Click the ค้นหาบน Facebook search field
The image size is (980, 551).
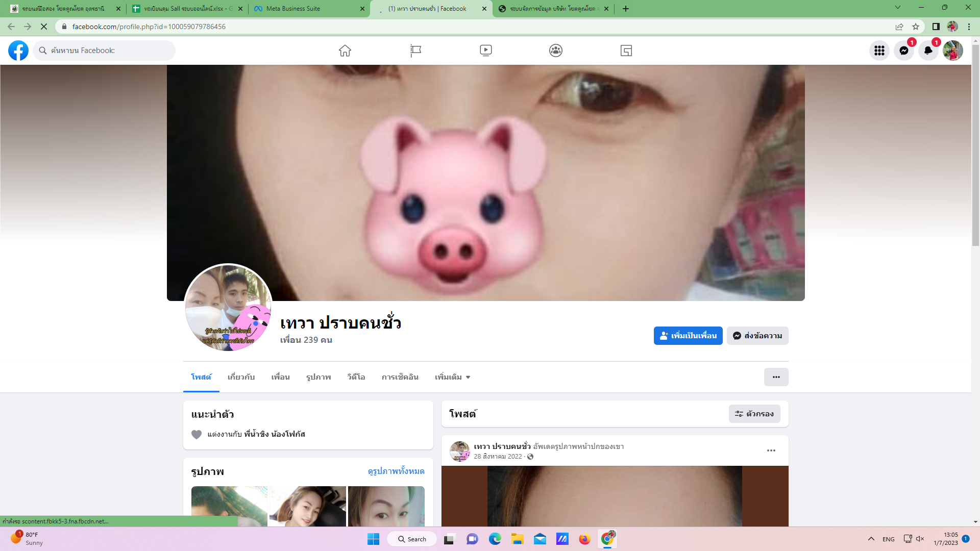pyautogui.click(x=107, y=51)
